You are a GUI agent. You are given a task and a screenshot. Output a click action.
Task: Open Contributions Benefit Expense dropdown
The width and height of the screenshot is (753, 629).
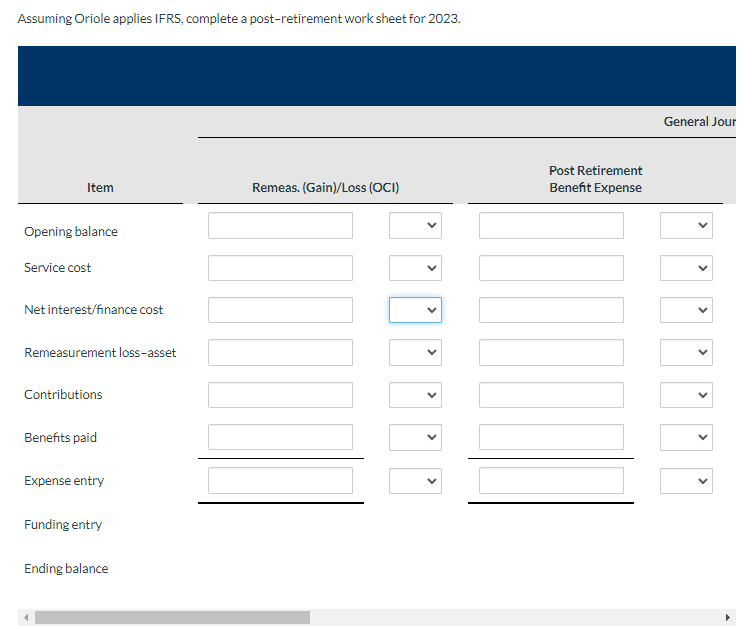coord(686,395)
